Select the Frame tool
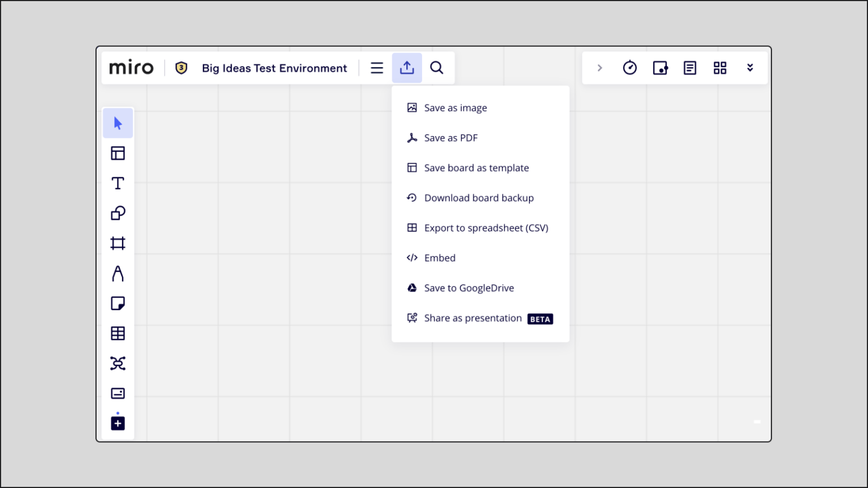Screen dimensions: 868x488 tap(118, 243)
